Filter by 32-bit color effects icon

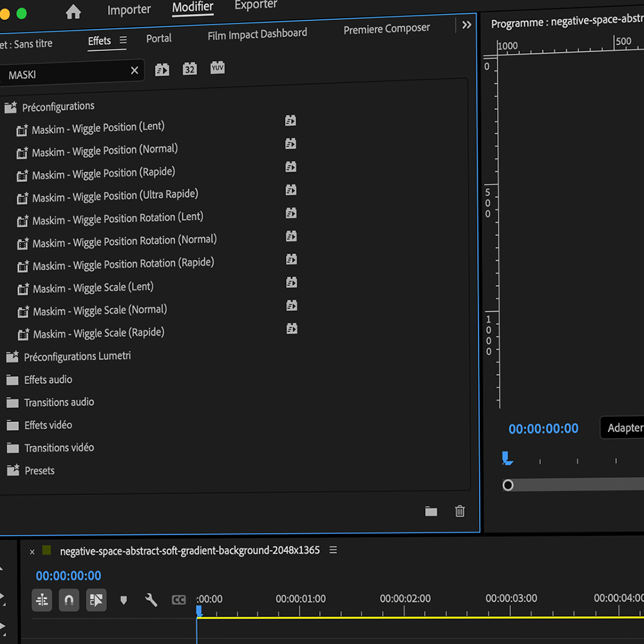point(189,69)
